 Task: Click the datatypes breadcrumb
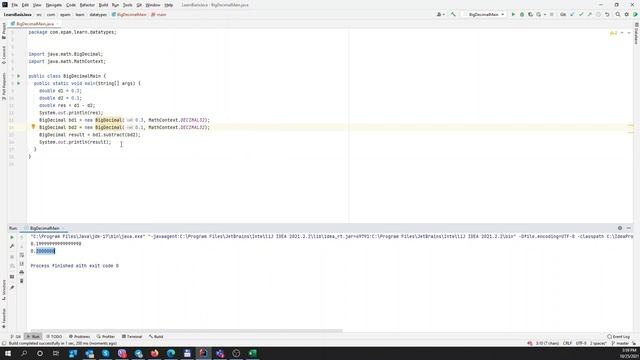coord(98,14)
